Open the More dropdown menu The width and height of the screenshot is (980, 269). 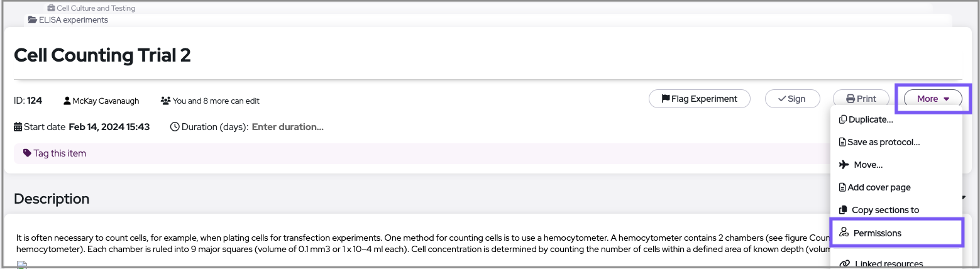point(933,99)
